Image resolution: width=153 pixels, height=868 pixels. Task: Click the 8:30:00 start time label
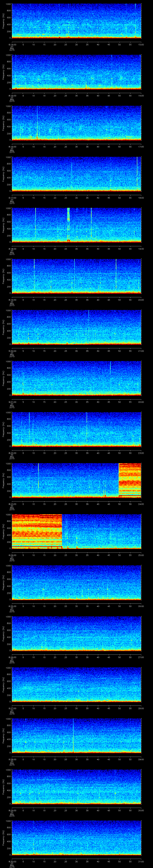pos(12,861)
